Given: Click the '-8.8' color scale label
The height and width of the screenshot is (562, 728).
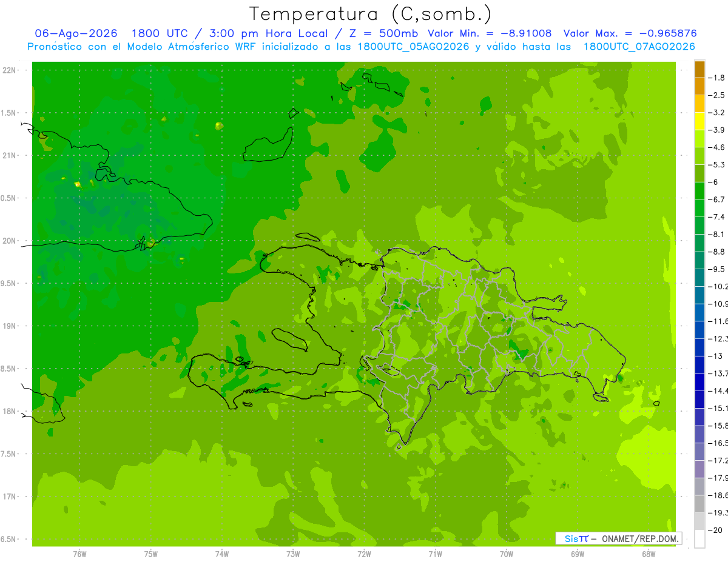Looking at the screenshot, I should click(x=718, y=252).
